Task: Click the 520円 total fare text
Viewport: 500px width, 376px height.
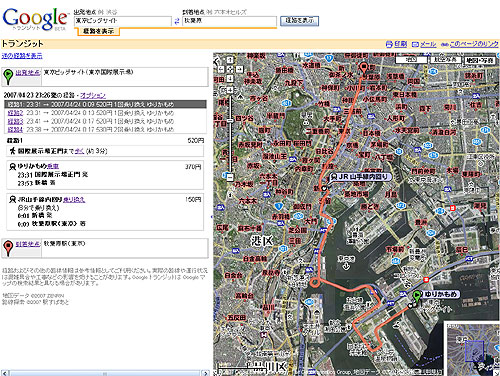Action: 195,141
